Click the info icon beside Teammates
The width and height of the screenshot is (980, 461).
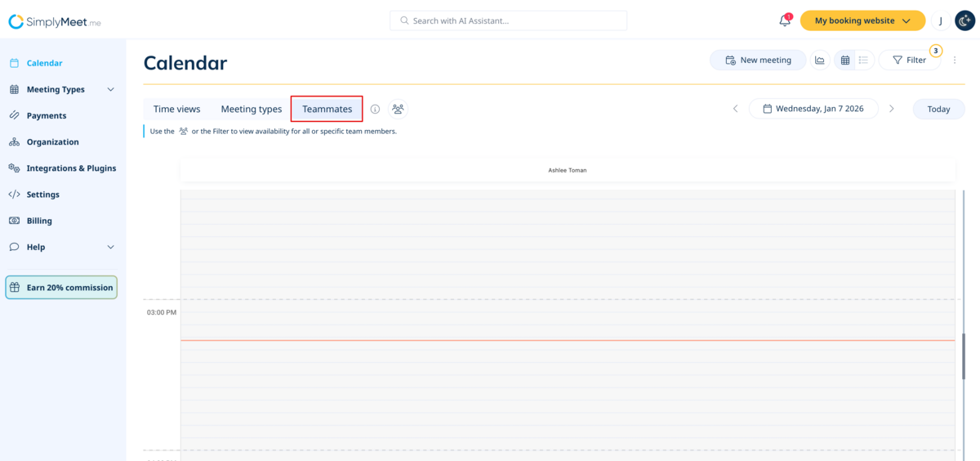click(375, 109)
